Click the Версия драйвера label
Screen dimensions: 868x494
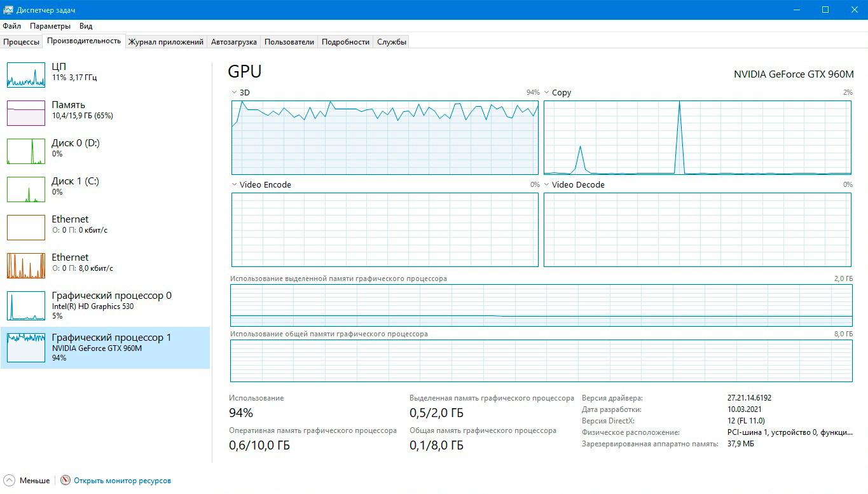click(x=612, y=398)
